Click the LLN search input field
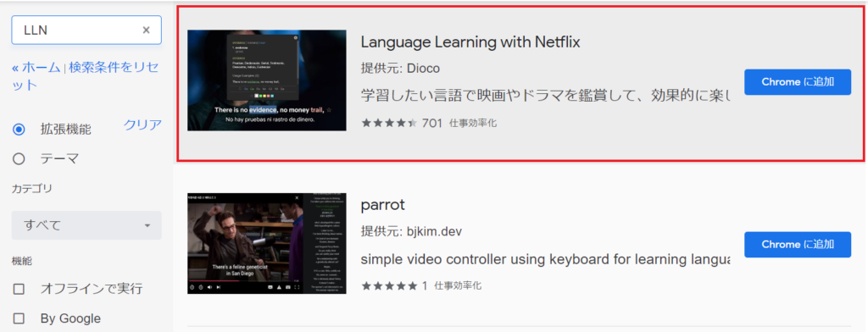 pos(86,30)
